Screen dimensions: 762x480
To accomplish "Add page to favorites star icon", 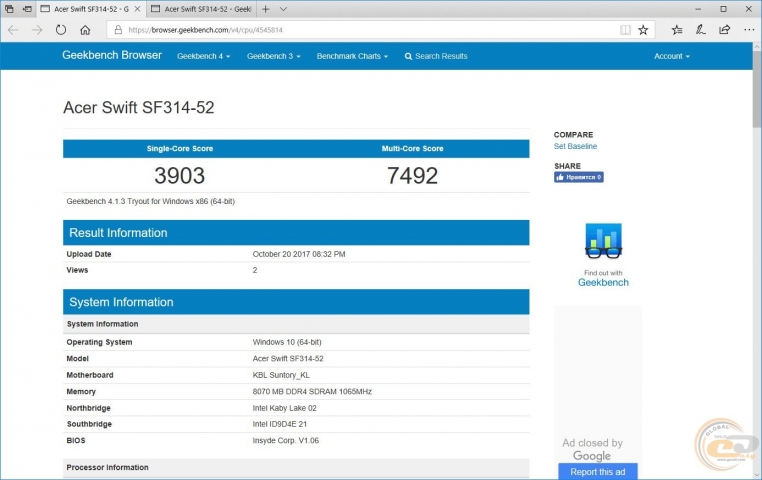I will 643,30.
